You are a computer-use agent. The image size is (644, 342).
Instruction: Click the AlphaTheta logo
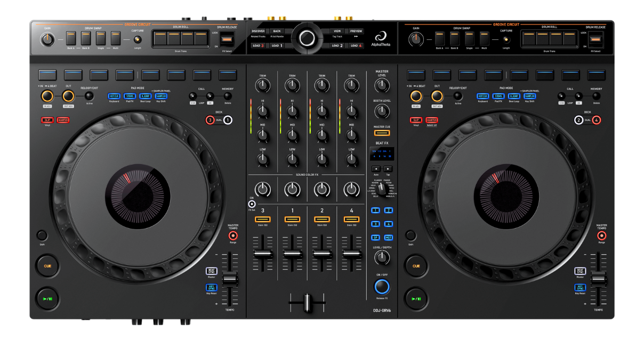(x=381, y=39)
